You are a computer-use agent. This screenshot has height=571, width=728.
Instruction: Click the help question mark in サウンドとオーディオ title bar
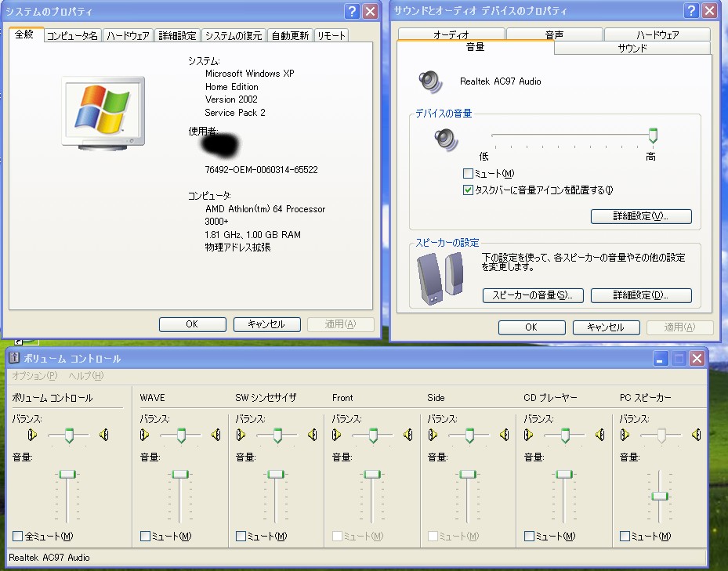tap(690, 11)
